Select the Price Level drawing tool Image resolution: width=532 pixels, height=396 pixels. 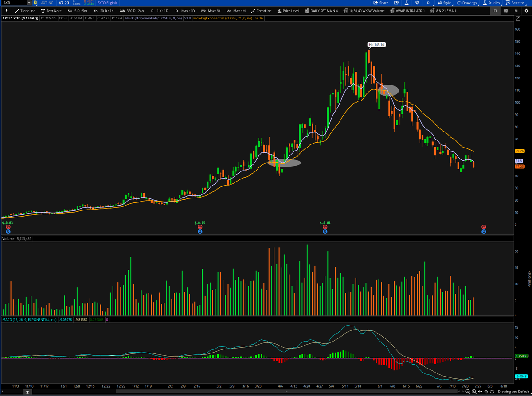pyautogui.click(x=288, y=11)
